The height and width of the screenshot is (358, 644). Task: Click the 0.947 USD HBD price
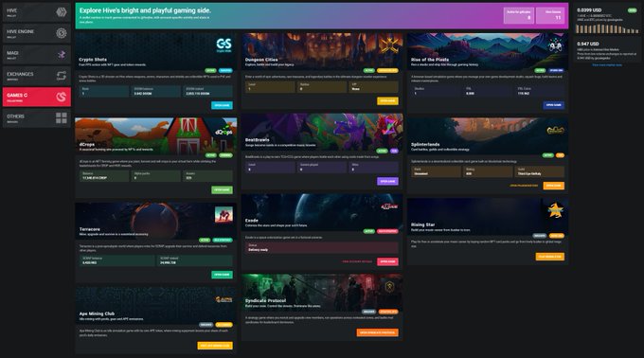(588, 44)
